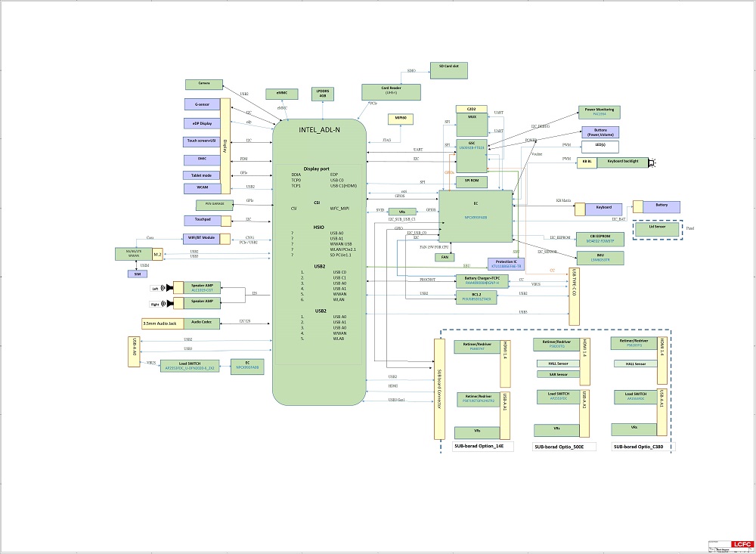756x554 pixels.
Task: Select the WiFi/BT Module block
Action: (202, 238)
